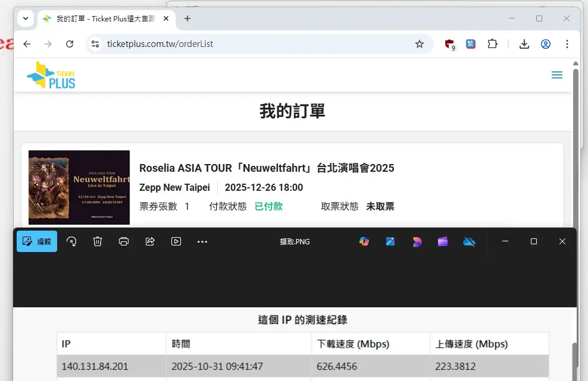
Task: Click the OneDrive cloud icon in Photos
Action: pos(469,241)
